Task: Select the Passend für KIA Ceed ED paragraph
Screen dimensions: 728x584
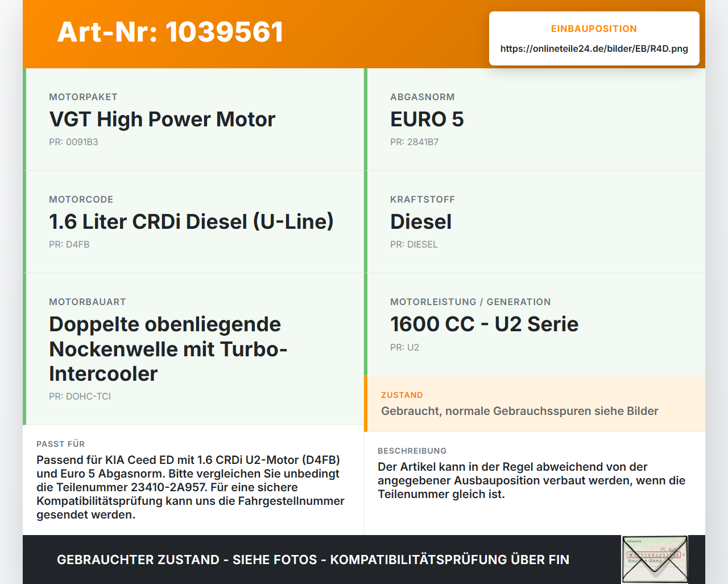Action: pyautogui.click(x=191, y=487)
